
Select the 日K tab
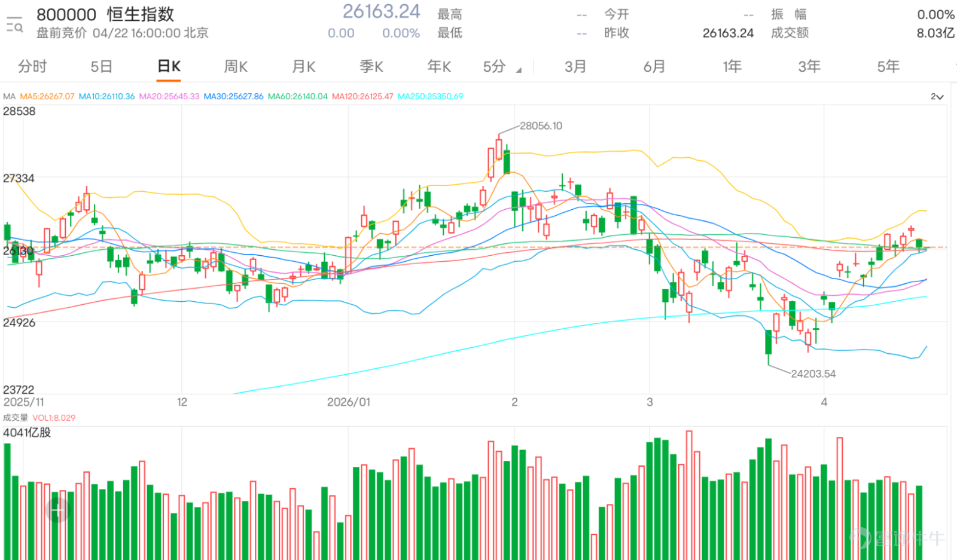coord(169,66)
